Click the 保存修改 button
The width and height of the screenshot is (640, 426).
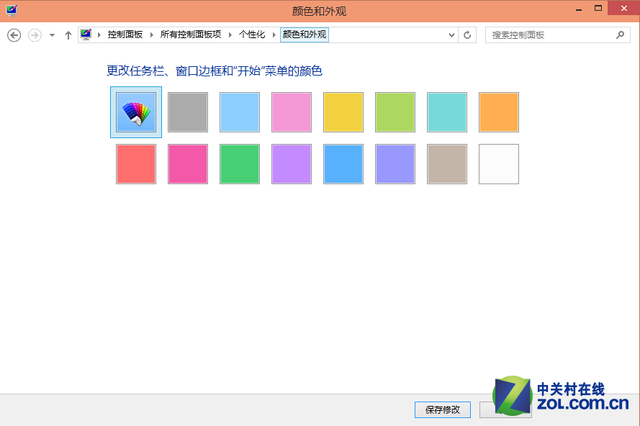(443, 410)
